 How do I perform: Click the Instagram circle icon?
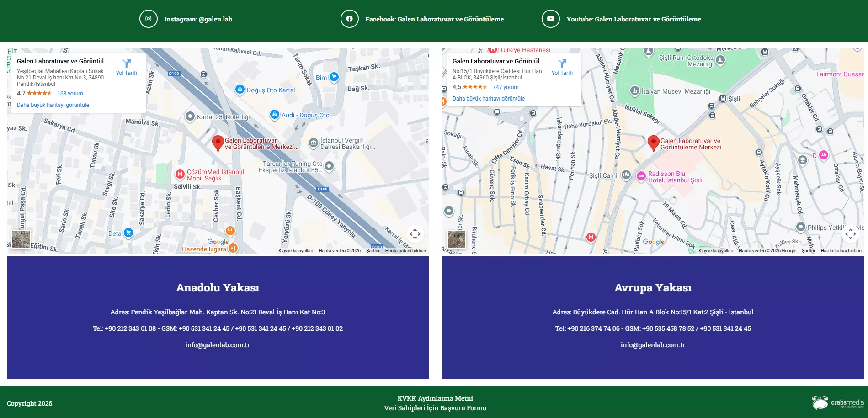coord(148,19)
